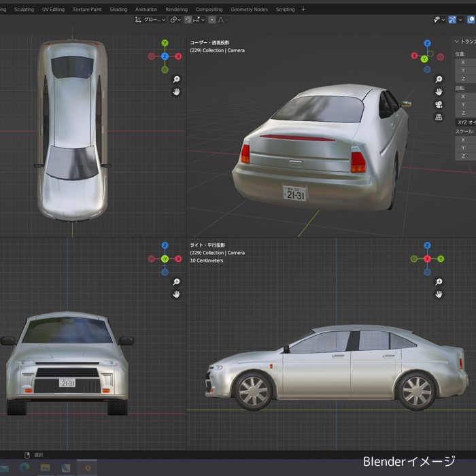Click zoom magnifier icon in side-view viewport
476x476 pixels.
click(439, 282)
